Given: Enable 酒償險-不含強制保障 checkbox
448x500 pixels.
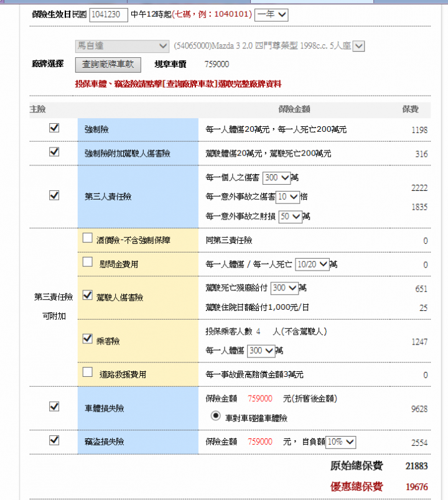Looking at the screenshot, I should [x=88, y=238].
